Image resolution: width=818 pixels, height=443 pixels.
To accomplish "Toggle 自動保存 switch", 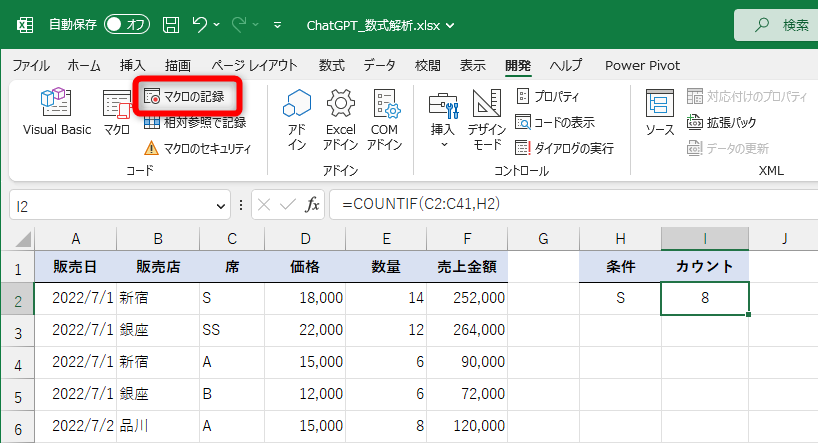I will [x=127, y=25].
